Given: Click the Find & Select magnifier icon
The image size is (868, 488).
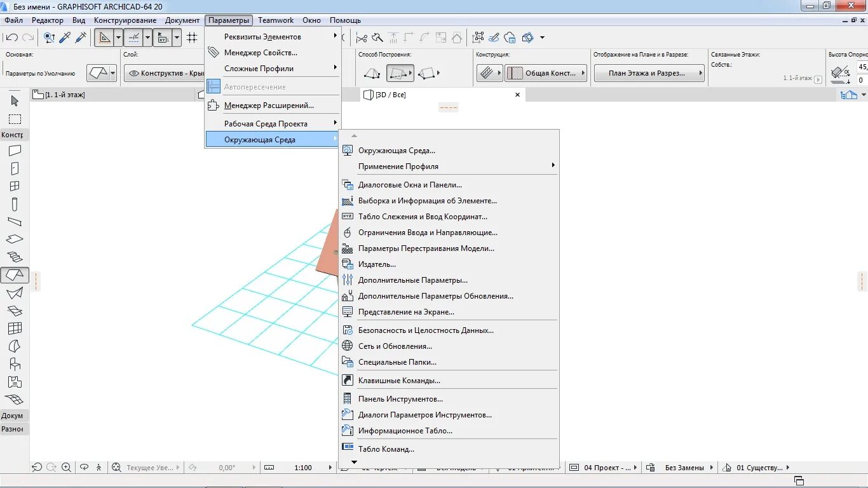Looking at the screenshot, I should click(49, 37).
